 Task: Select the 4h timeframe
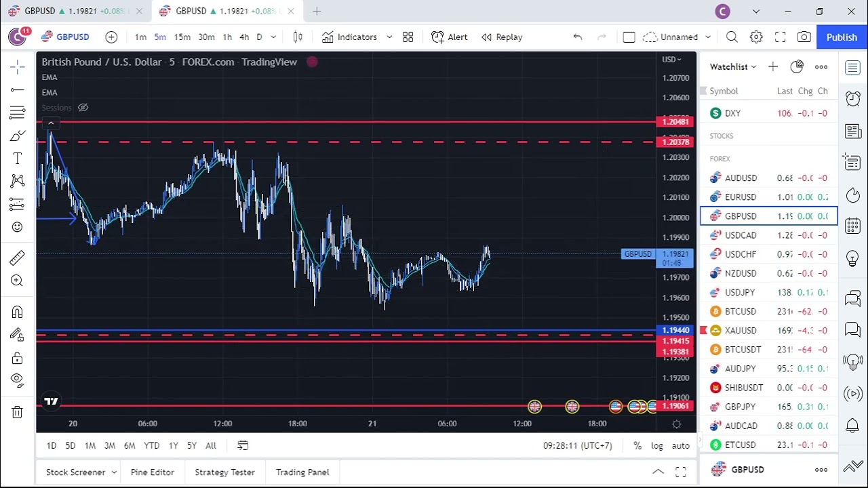pyautogui.click(x=244, y=37)
